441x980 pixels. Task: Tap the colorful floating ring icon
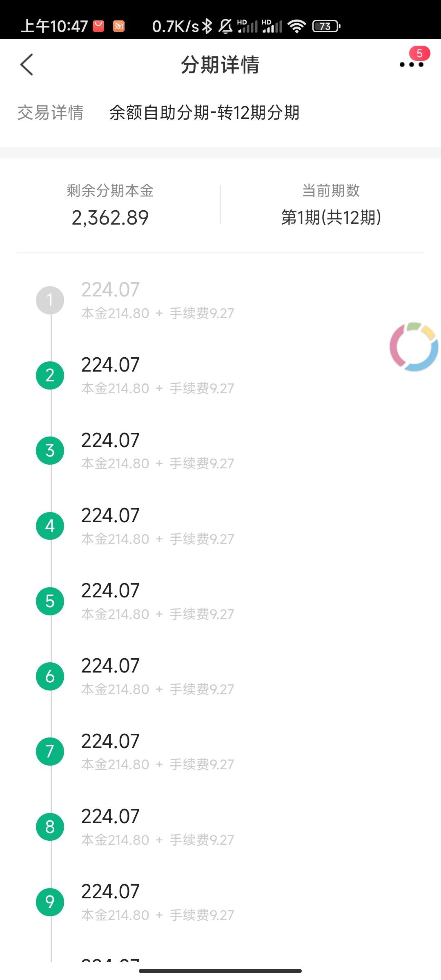point(414,347)
